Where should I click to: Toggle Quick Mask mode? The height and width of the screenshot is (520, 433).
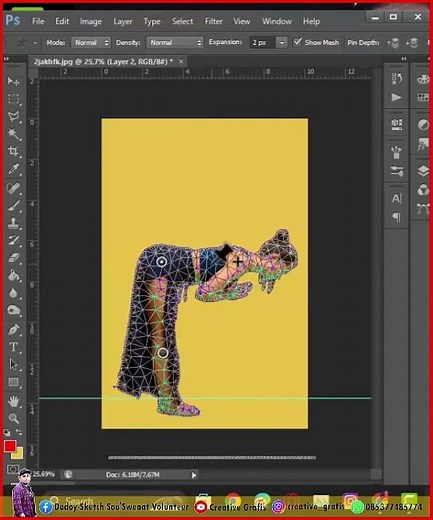click(13, 469)
